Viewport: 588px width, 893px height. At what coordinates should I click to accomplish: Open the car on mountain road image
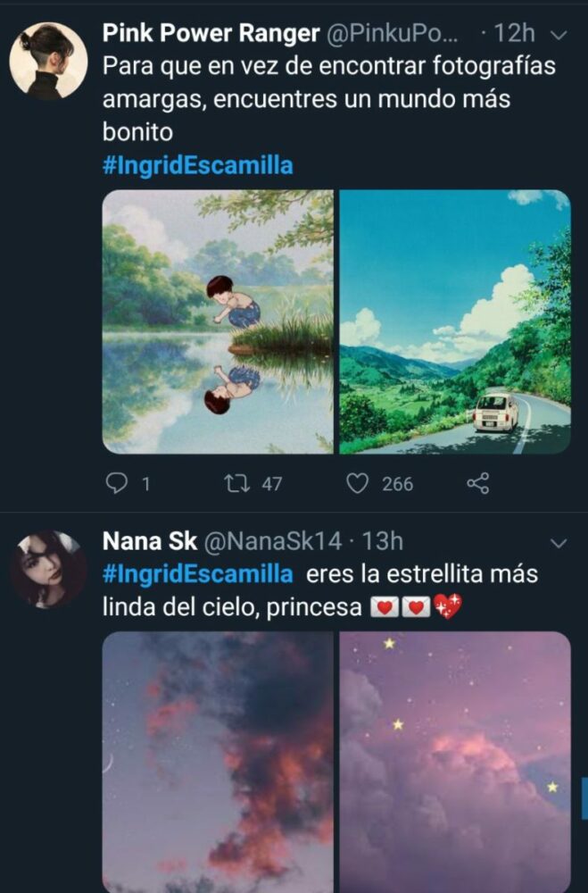(454, 321)
